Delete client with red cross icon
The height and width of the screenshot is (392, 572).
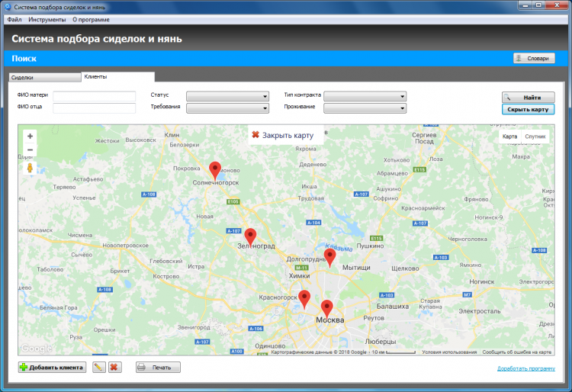click(x=114, y=367)
